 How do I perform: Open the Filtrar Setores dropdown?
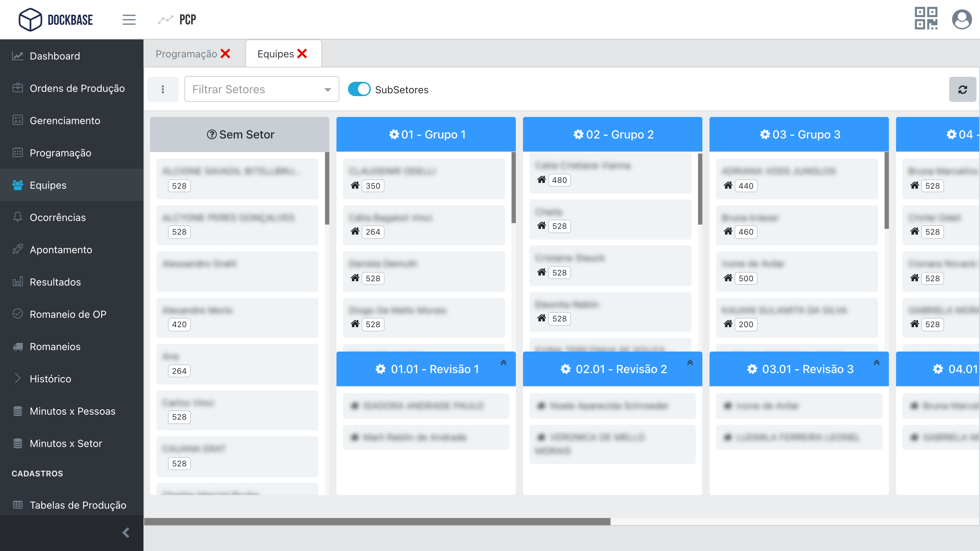(x=262, y=89)
